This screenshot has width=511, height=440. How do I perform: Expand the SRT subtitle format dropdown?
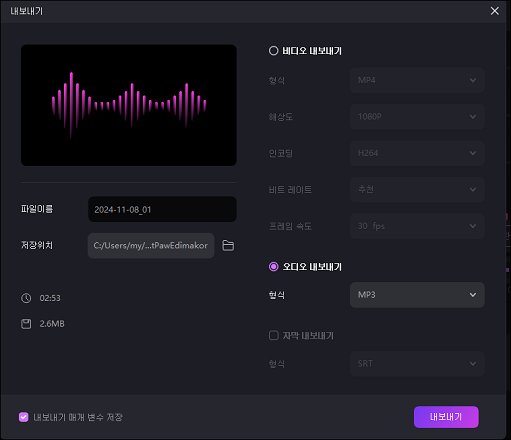417,364
